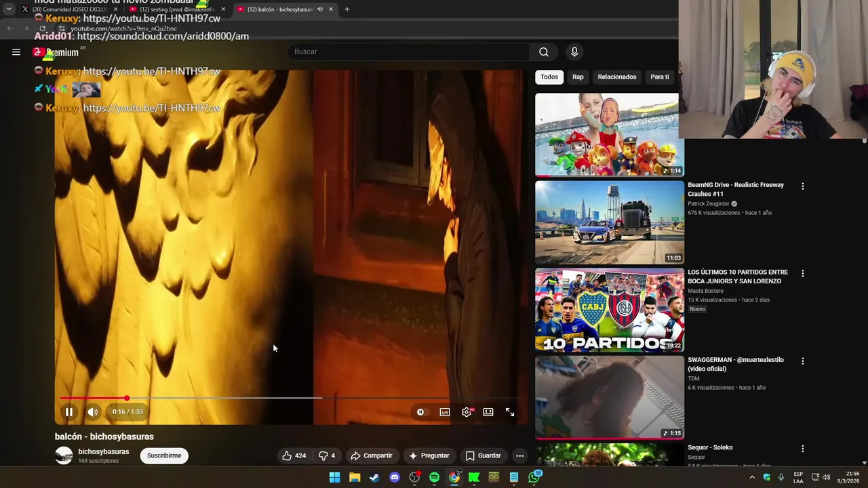Click the search magnifier button

[544, 52]
